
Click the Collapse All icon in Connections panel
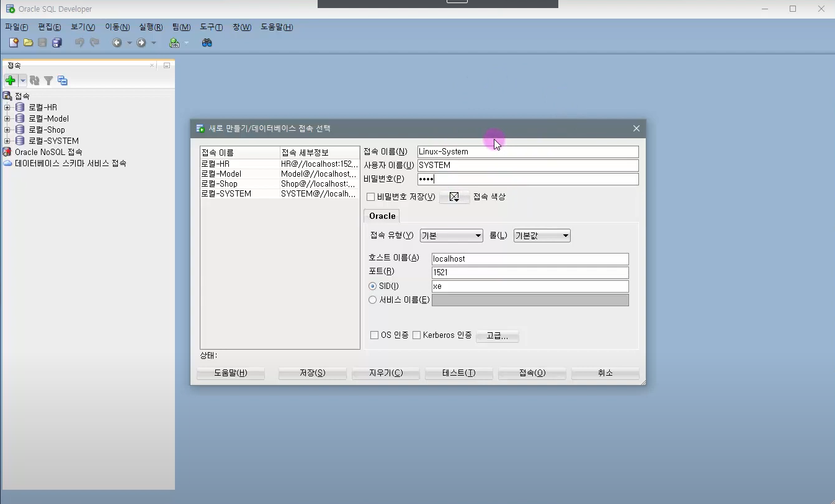63,81
